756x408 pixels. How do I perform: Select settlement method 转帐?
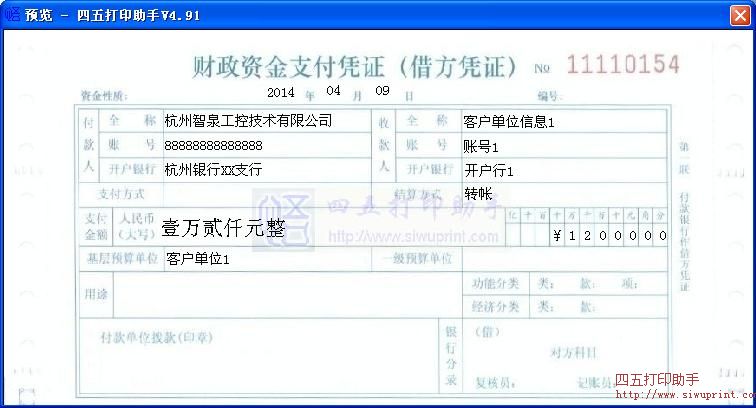(x=478, y=194)
